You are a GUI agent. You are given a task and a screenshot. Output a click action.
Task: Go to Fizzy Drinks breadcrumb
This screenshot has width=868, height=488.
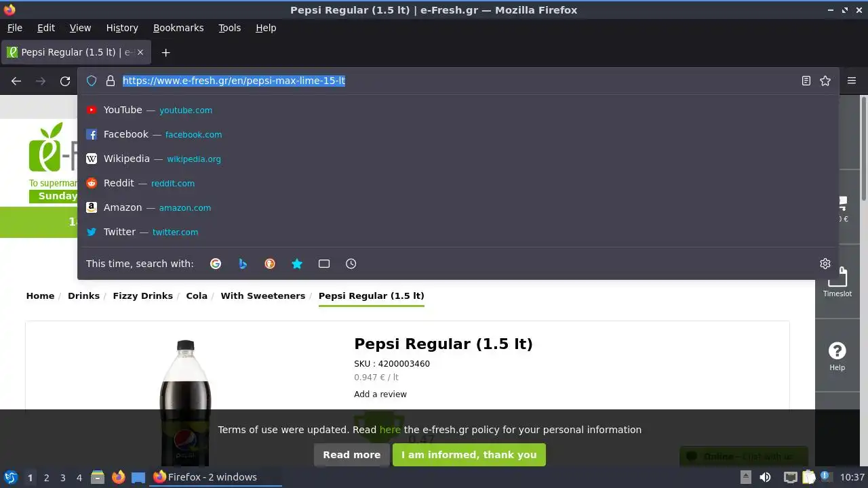143,296
